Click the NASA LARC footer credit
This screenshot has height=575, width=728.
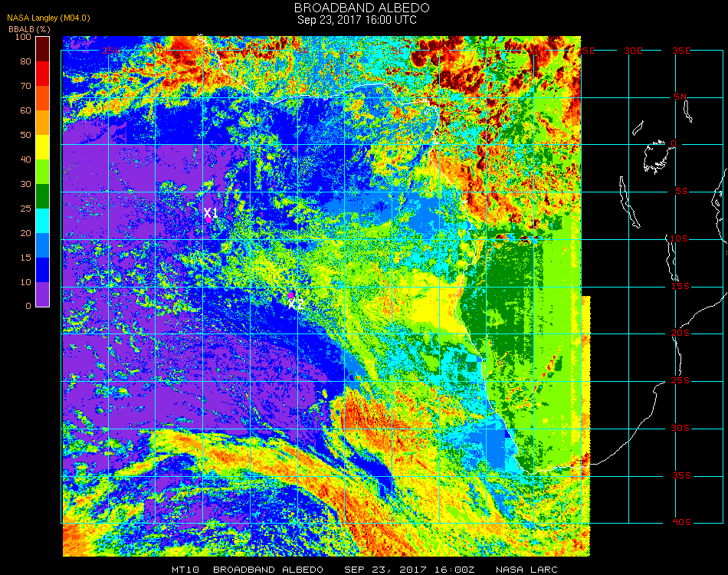click(526, 570)
